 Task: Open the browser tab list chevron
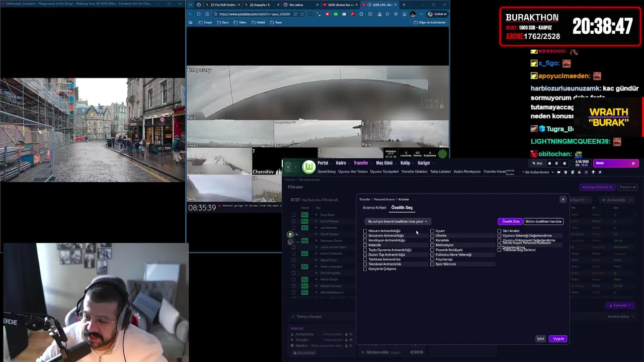[x=190, y=5]
